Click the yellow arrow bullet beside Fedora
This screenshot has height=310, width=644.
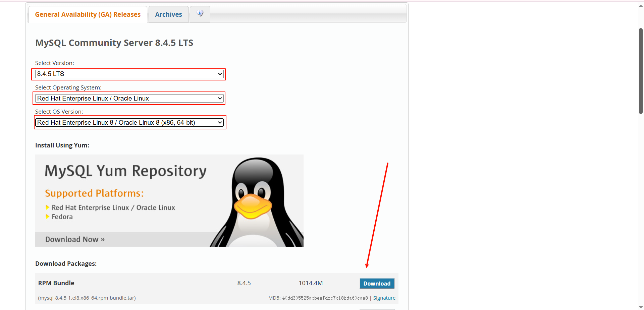pos(47,216)
